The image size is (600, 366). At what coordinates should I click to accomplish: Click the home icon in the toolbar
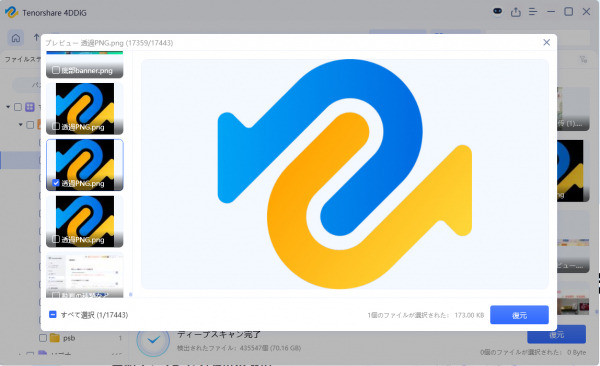16,38
